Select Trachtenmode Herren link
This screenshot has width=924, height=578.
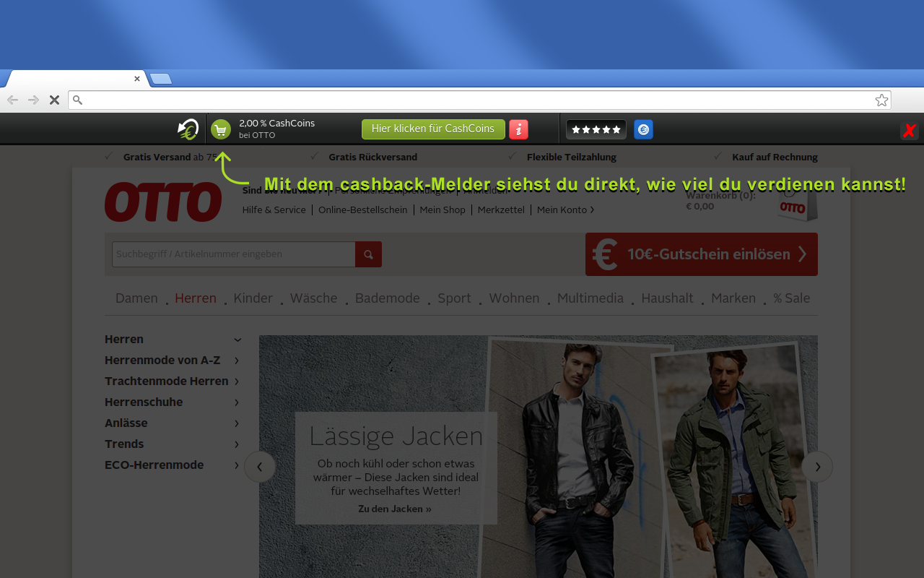pos(167,381)
